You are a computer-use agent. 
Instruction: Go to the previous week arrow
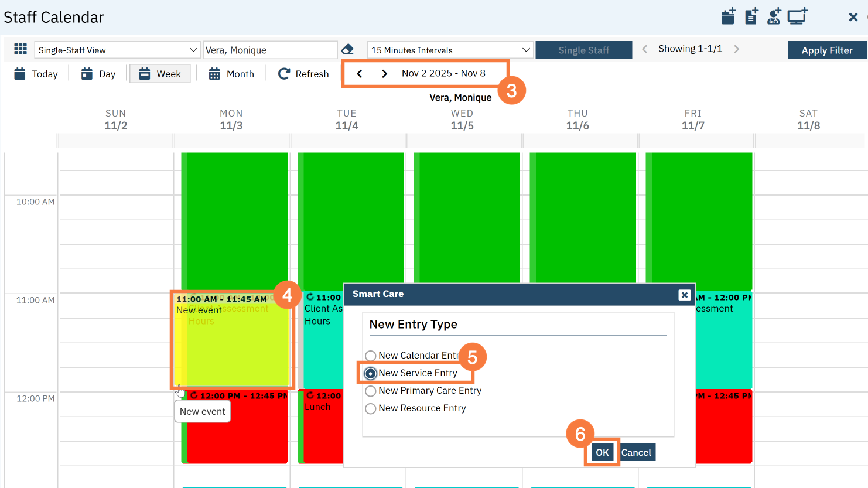click(x=360, y=74)
